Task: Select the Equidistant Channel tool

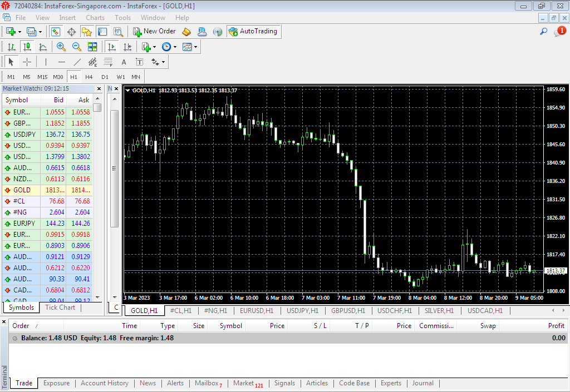Action: [x=93, y=62]
